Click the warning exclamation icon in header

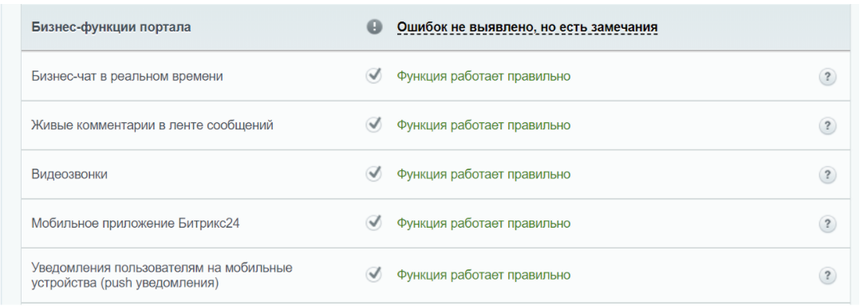coord(375,27)
